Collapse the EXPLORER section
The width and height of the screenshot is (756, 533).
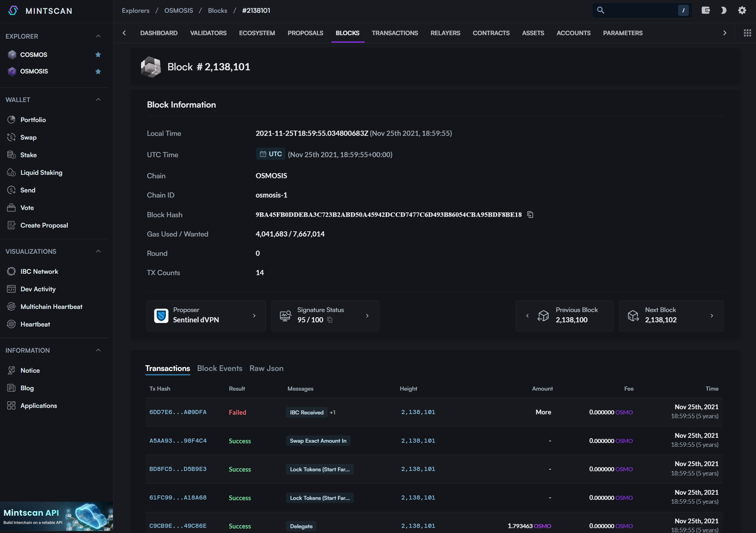point(98,36)
